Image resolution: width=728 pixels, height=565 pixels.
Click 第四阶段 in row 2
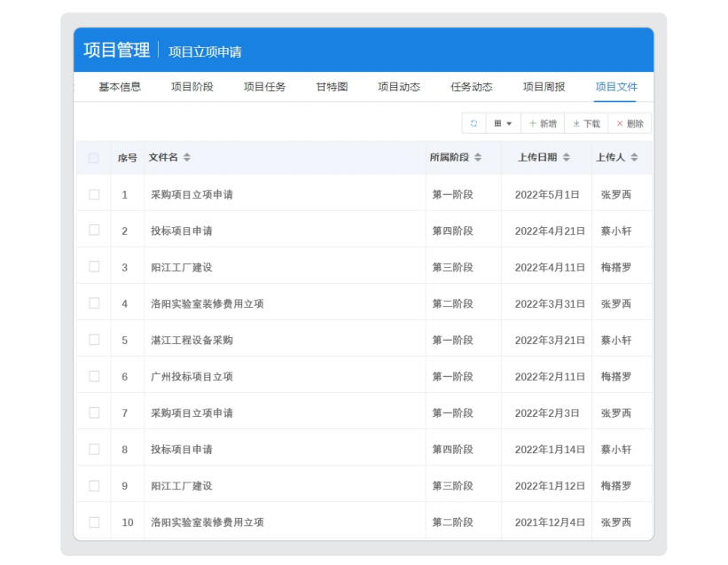[x=453, y=231]
